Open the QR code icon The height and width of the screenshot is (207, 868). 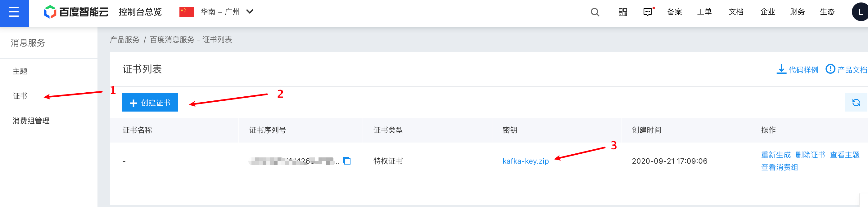623,12
